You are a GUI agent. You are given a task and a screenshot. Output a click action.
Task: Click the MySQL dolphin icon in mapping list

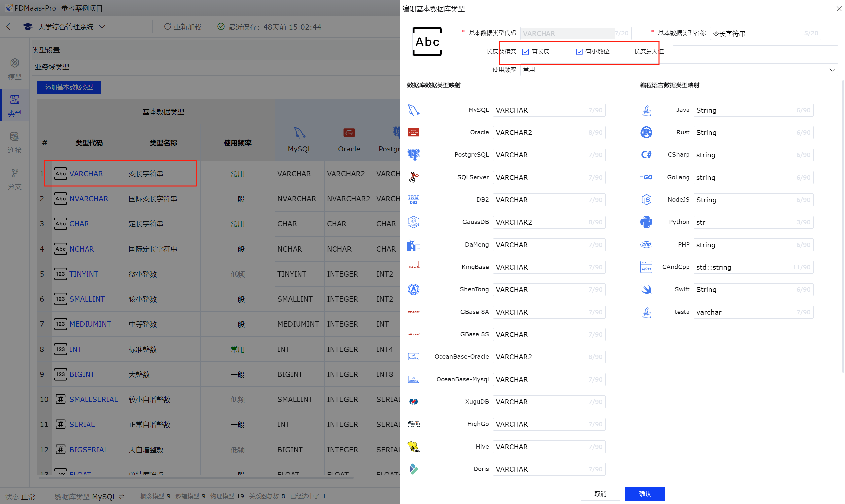413,110
